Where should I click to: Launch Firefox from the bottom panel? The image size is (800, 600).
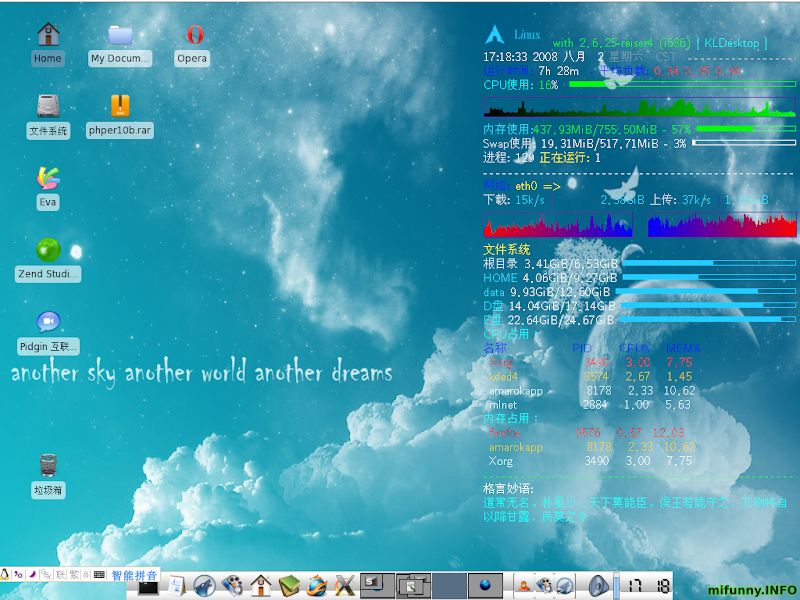click(317, 586)
